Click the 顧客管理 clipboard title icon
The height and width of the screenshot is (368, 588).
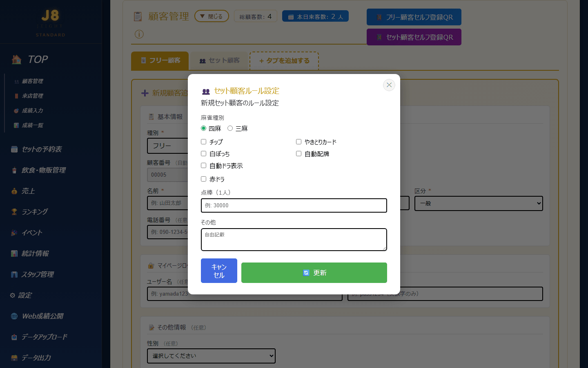[138, 17]
